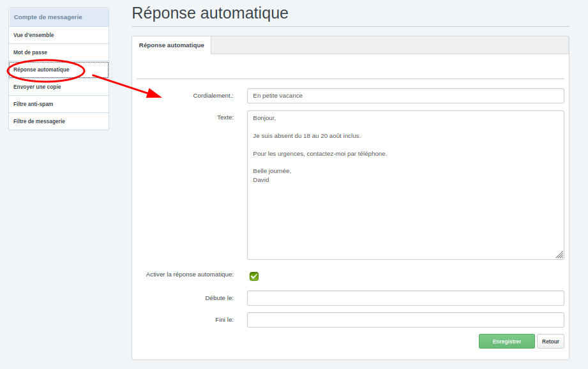This screenshot has height=369, width=588.
Task: Go to Mot de passe settings
Action: pyautogui.click(x=31, y=52)
